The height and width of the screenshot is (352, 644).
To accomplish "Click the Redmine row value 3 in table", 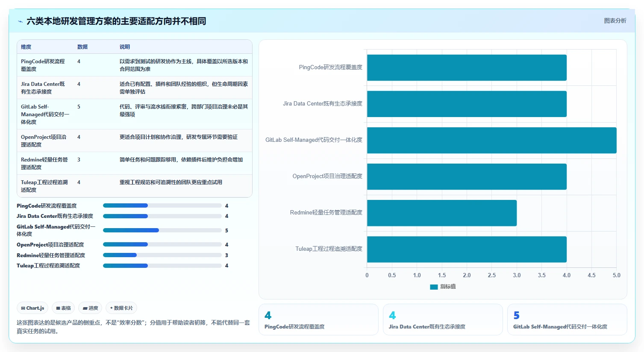I will 79,160.
